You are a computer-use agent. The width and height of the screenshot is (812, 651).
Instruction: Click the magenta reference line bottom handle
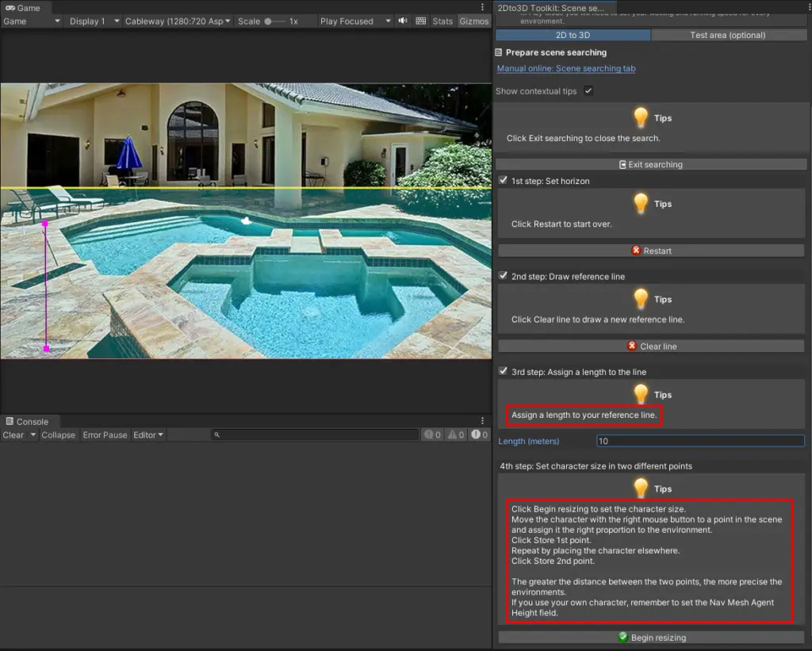[x=46, y=348]
